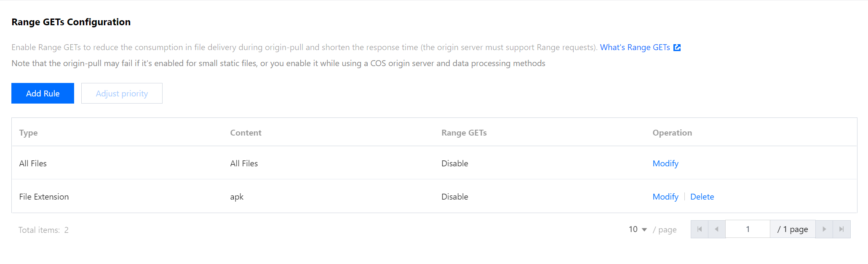
Task: Go to the next page arrow
Action: click(x=824, y=229)
